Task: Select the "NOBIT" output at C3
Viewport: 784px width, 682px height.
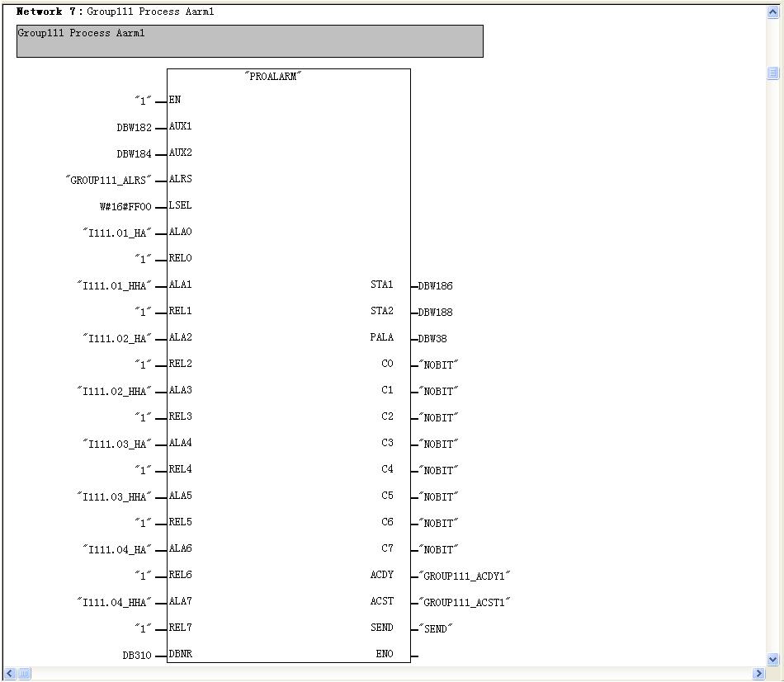Action: pyautogui.click(x=438, y=444)
